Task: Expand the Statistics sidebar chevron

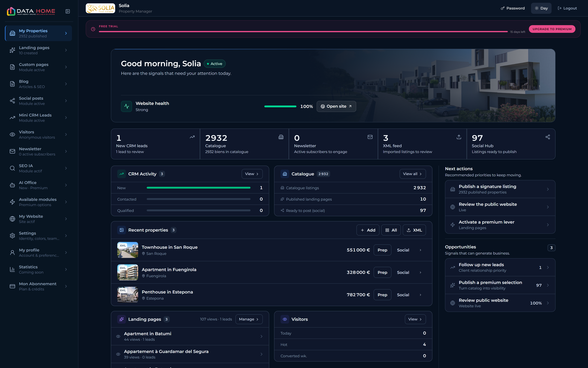Action: pyautogui.click(x=66, y=269)
